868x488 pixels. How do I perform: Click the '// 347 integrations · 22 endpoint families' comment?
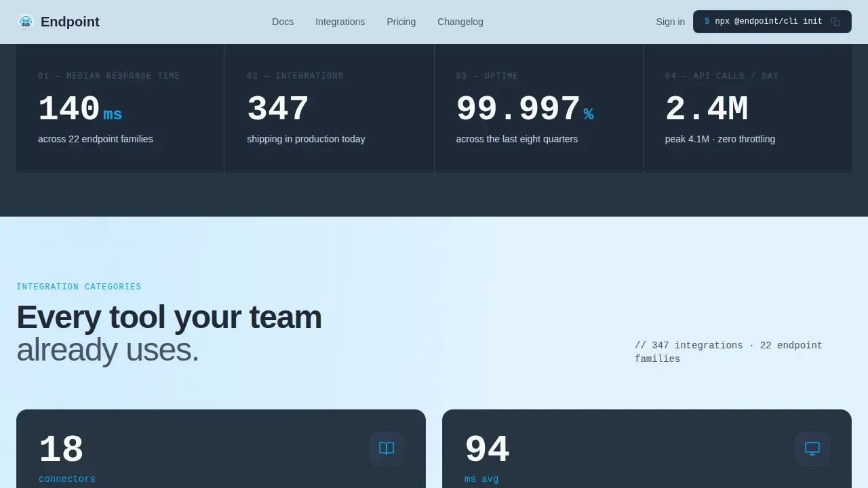[x=728, y=352]
